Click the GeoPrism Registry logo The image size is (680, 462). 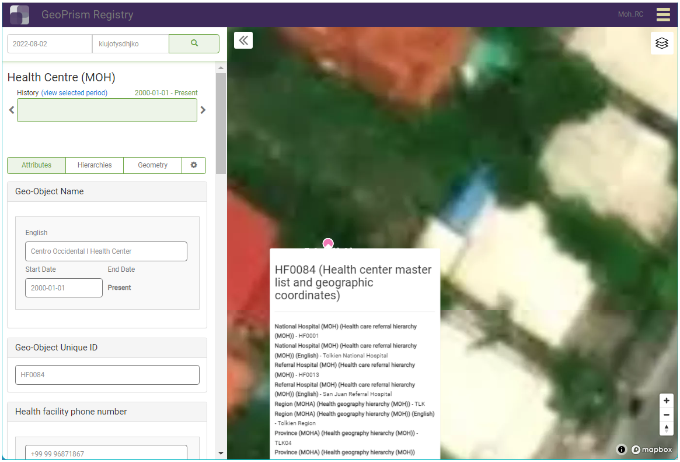coord(19,15)
